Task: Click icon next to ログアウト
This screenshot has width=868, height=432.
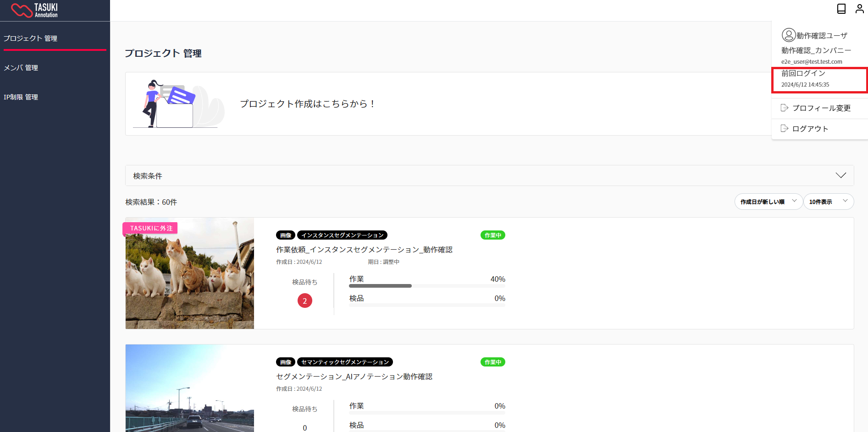Action: point(785,128)
